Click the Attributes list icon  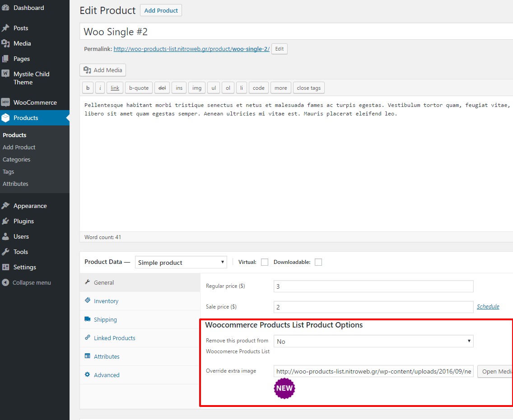(87, 356)
